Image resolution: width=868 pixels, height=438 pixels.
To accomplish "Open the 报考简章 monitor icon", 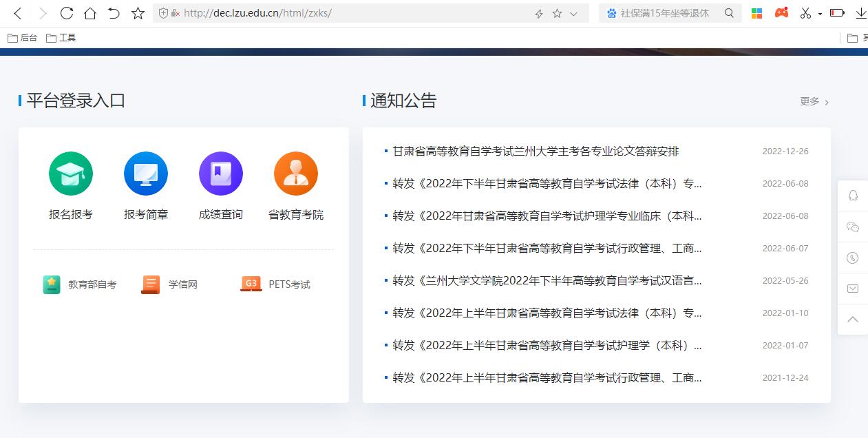I will 145,174.
